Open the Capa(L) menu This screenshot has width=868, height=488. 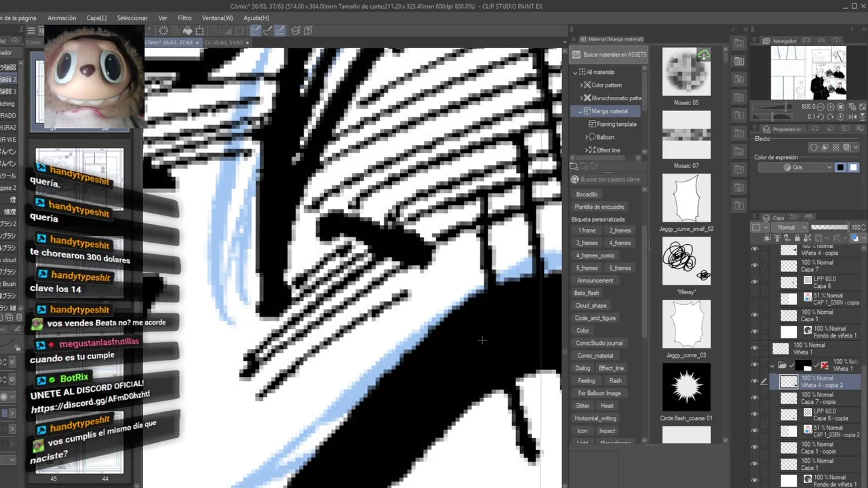point(96,18)
